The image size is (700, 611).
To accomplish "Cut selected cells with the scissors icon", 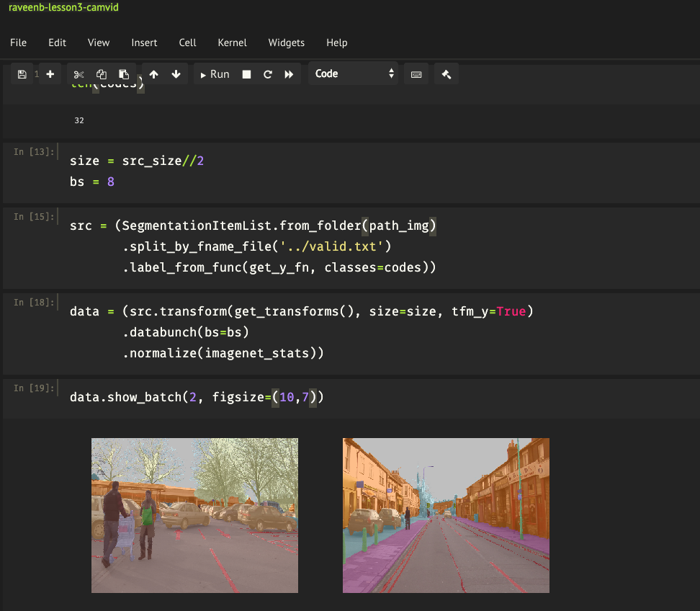I will [78, 74].
